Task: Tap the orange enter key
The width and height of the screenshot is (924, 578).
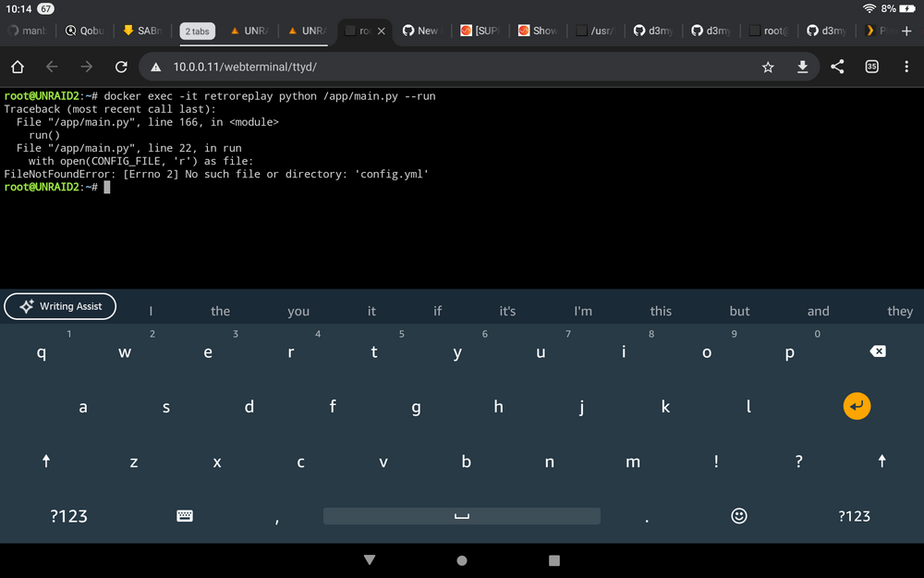Action: [857, 406]
